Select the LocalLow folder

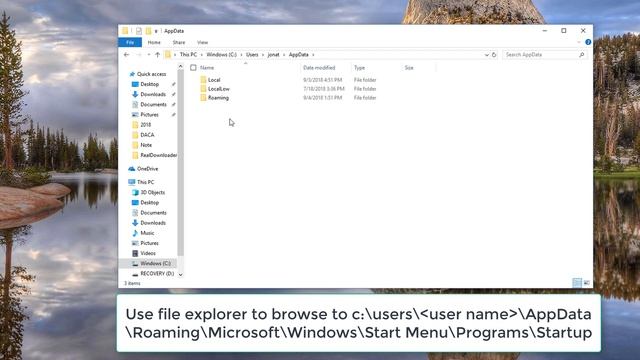219,89
